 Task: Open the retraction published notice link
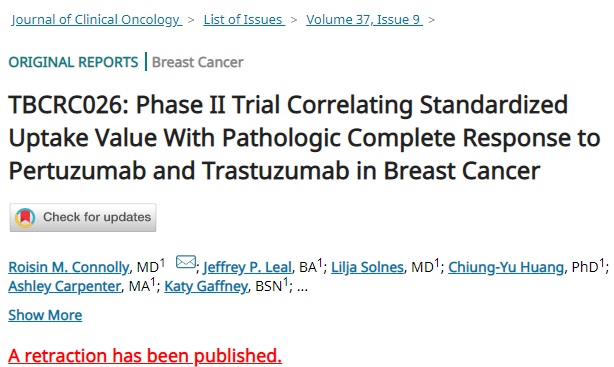(x=145, y=356)
